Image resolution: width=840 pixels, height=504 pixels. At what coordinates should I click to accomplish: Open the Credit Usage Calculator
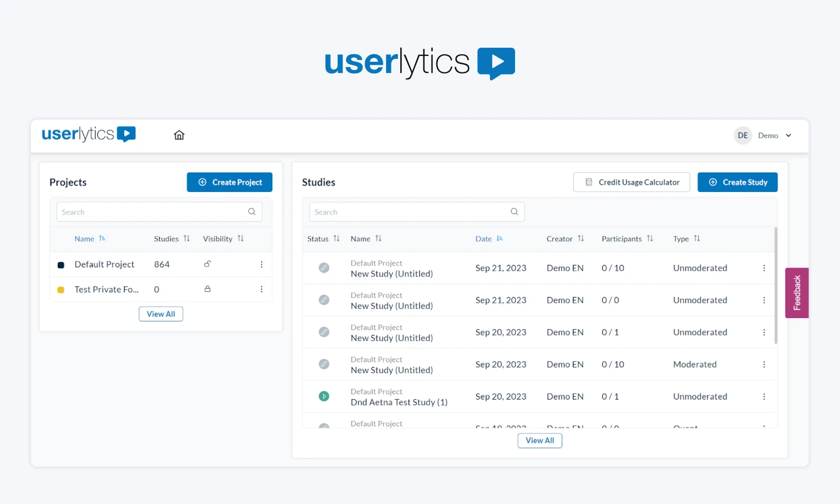click(632, 182)
